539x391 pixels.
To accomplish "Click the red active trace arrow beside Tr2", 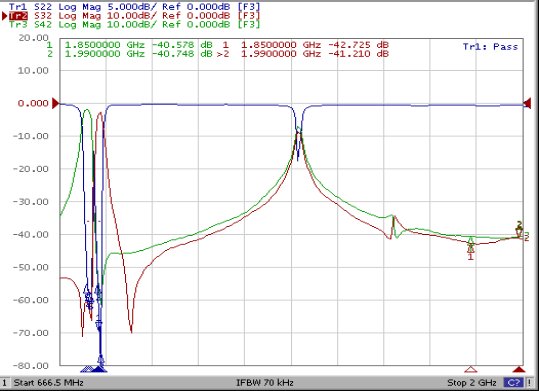I will (x=5, y=16).
